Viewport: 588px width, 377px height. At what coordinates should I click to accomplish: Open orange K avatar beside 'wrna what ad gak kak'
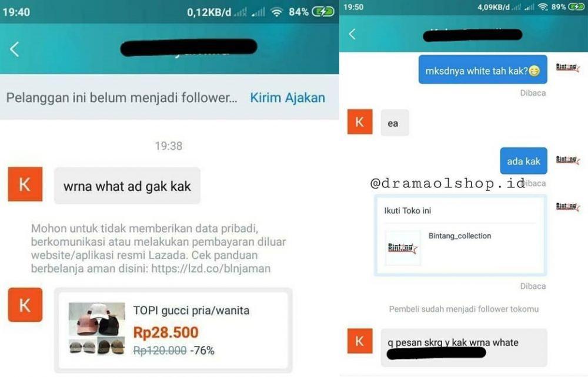click(25, 184)
